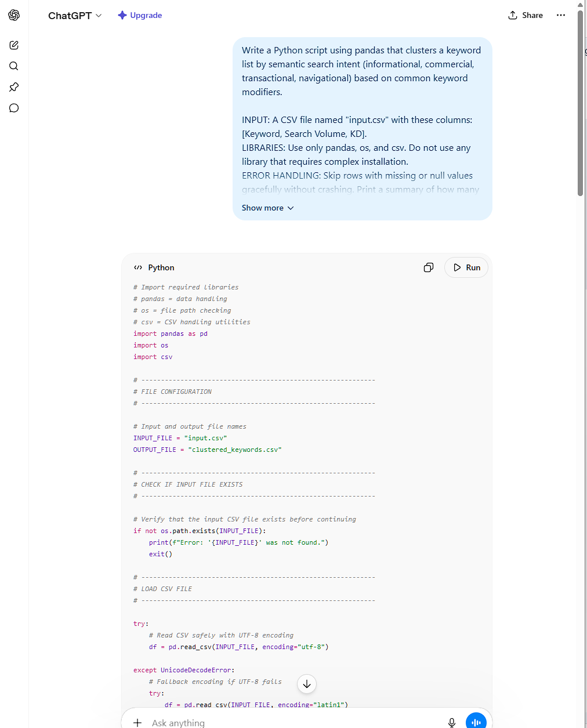Click the plus attach icon in composer
This screenshot has height=728, width=587.
click(137, 723)
